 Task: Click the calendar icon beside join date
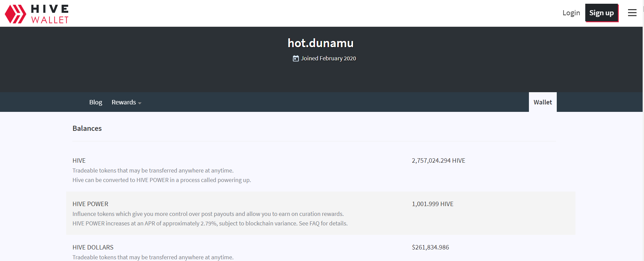296,58
